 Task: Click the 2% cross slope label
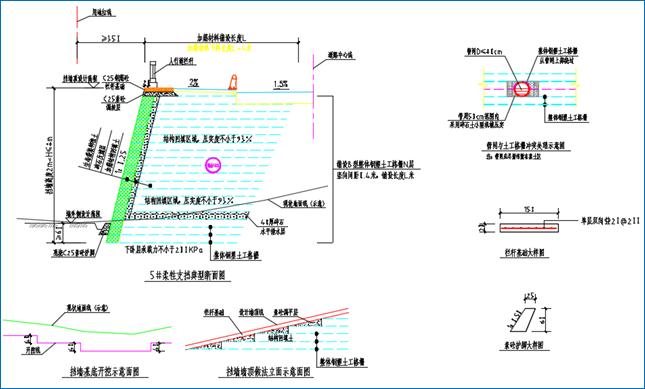tap(194, 83)
